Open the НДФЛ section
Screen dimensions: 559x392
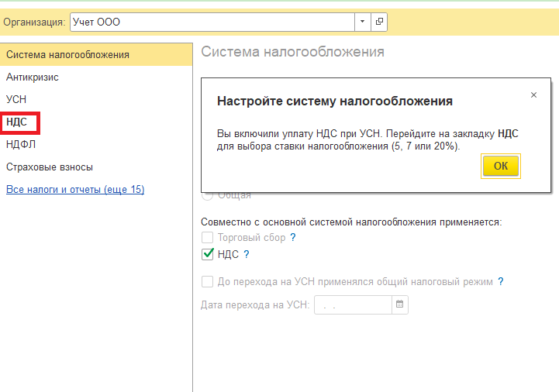pos(21,144)
